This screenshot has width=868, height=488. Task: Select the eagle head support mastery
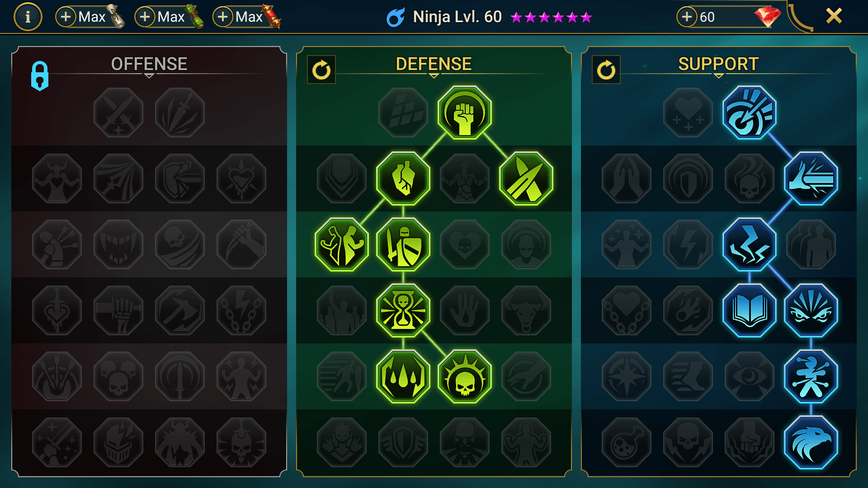[811, 442]
